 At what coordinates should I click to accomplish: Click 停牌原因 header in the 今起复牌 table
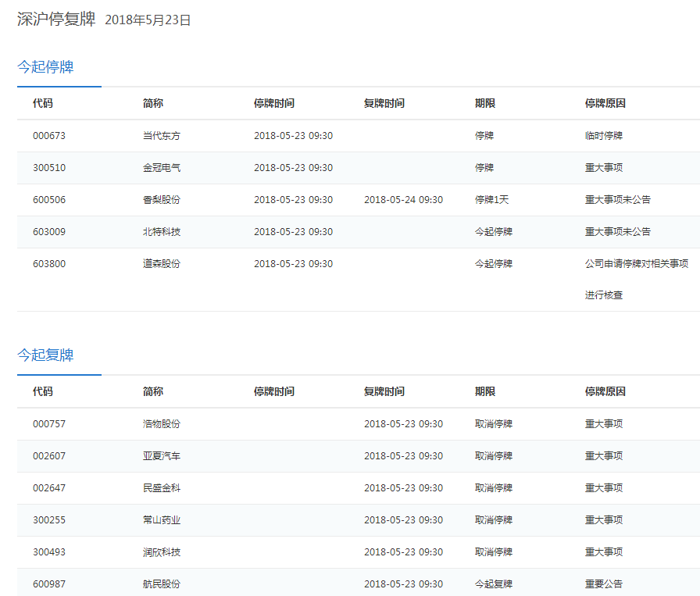pos(605,392)
